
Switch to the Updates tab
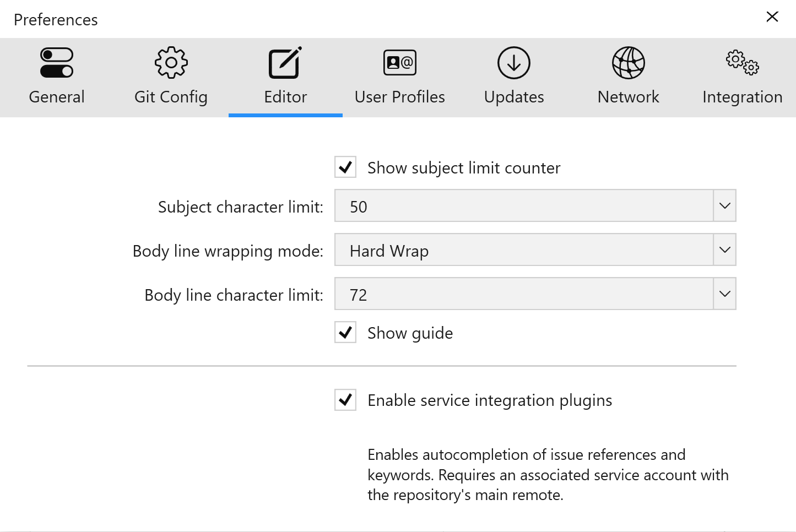tap(513, 77)
